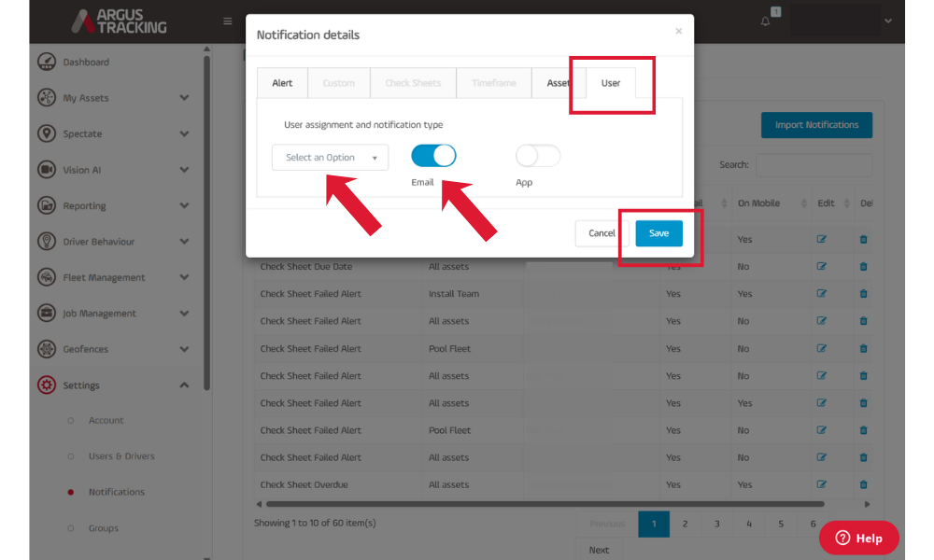Open the notification bell icon
The height and width of the screenshot is (560, 934).
pos(766,21)
